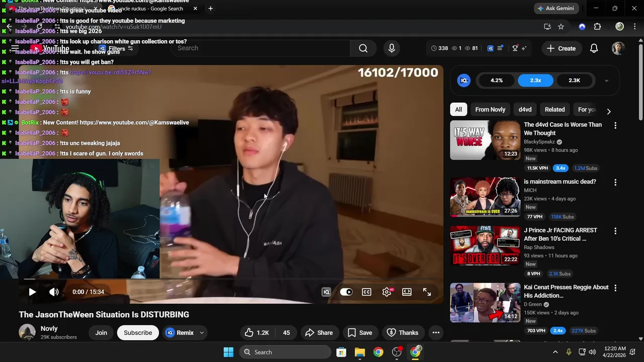Mute the video using the speaker icon
The width and height of the screenshot is (644, 362).
pyautogui.click(x=54, y=292)
